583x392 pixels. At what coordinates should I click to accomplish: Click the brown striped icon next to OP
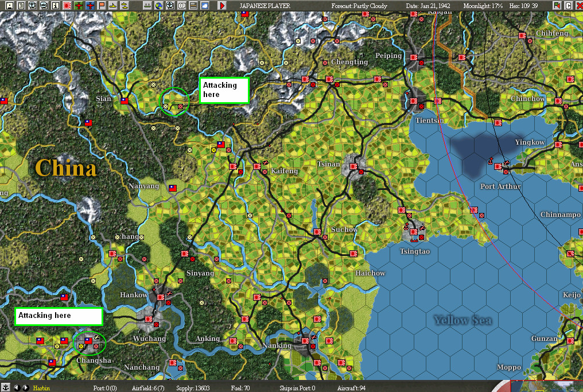point(193,5)
